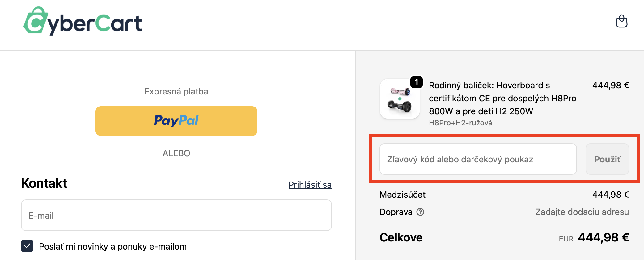This screenshot has width=644, height=260.
Task: Click the 'Medzisúčet' subtotal label
Action: tap(402, 195)
